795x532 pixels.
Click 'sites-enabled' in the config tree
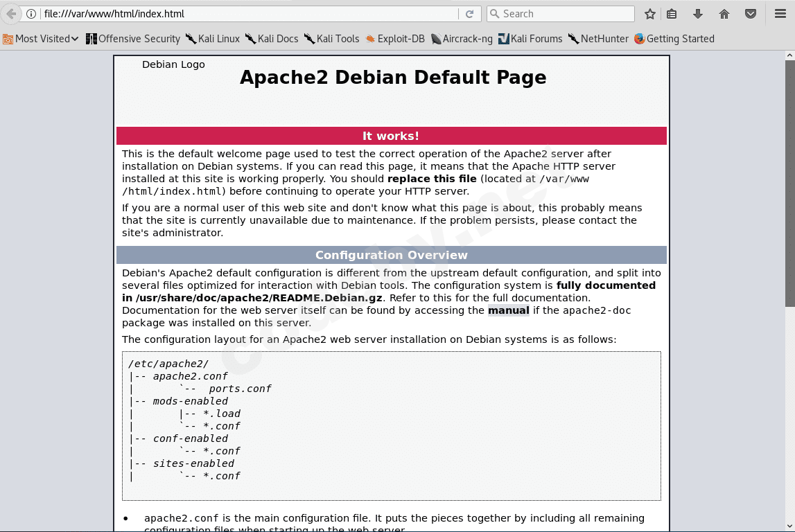pos(193,463)
